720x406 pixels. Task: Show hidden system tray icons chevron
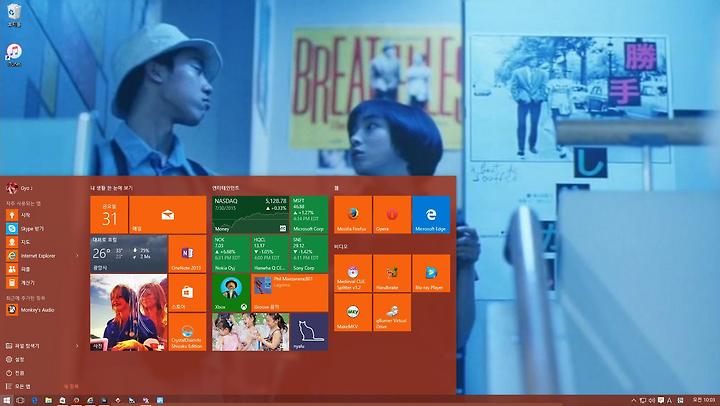pyautogui.click(x=634, y=400)
